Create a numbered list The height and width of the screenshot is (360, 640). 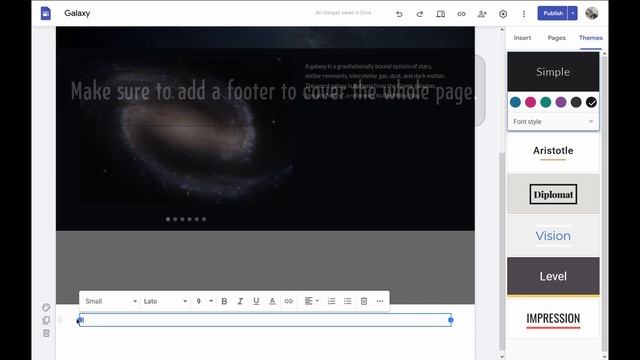tap(331, 301)
